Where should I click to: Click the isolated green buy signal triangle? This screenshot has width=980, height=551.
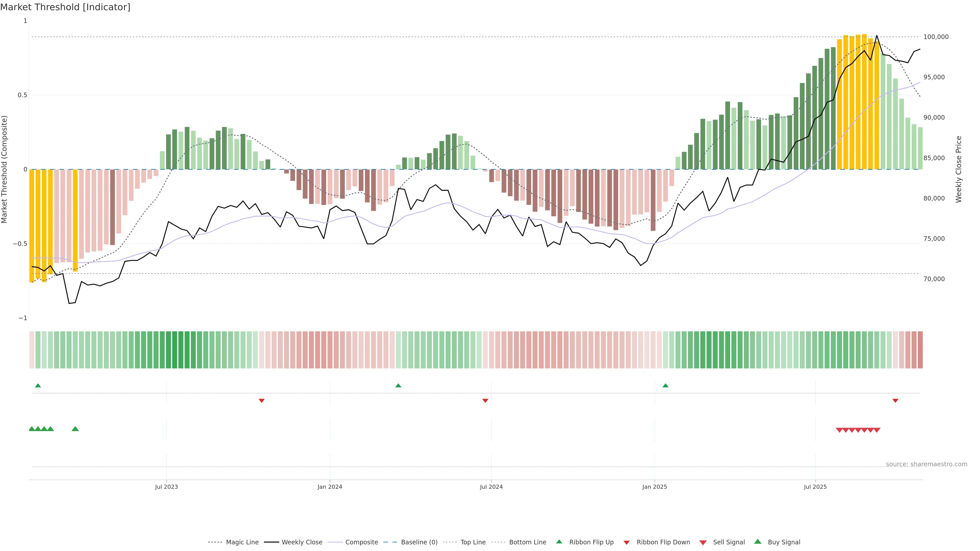(x=75, y=429)
